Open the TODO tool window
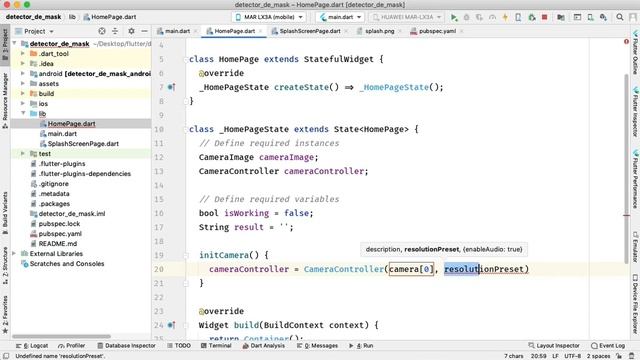The height and width of the screenshot is (360, 640). click(179, 346)
